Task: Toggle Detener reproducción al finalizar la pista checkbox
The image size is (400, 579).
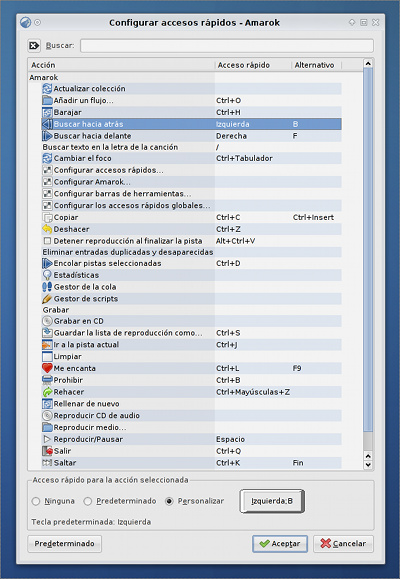Action: coord(47,241)
